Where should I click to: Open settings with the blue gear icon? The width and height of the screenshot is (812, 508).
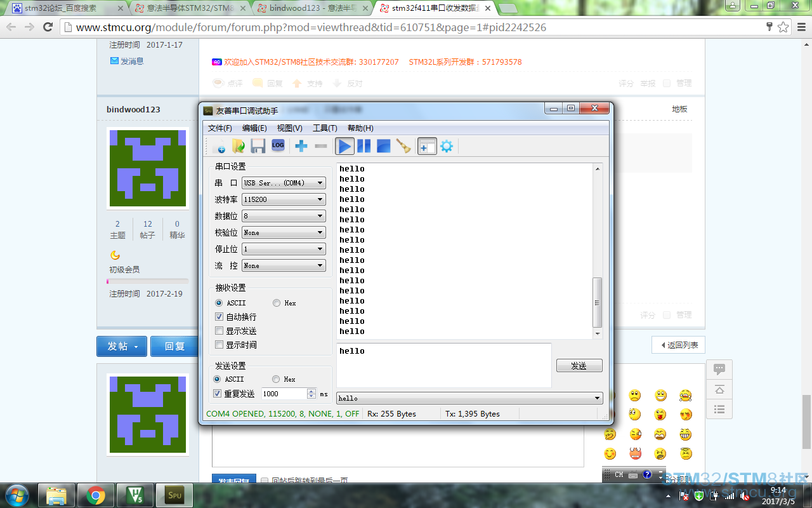pos(447,146)
